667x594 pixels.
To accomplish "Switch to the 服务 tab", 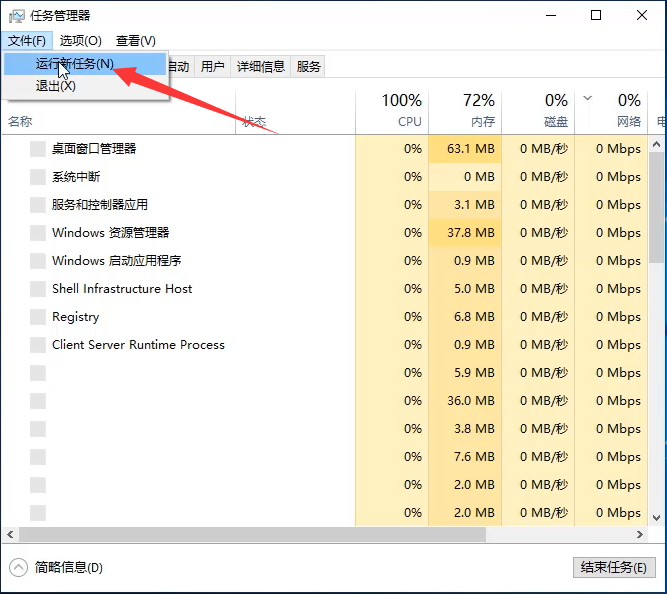I will pos(309,67).
